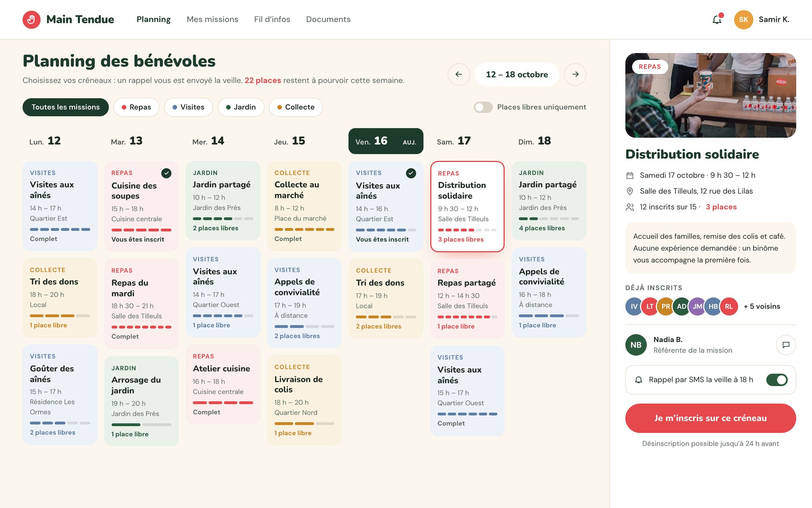Open Appels de convivialité Sunday card
812x508 pixels.
549,292
